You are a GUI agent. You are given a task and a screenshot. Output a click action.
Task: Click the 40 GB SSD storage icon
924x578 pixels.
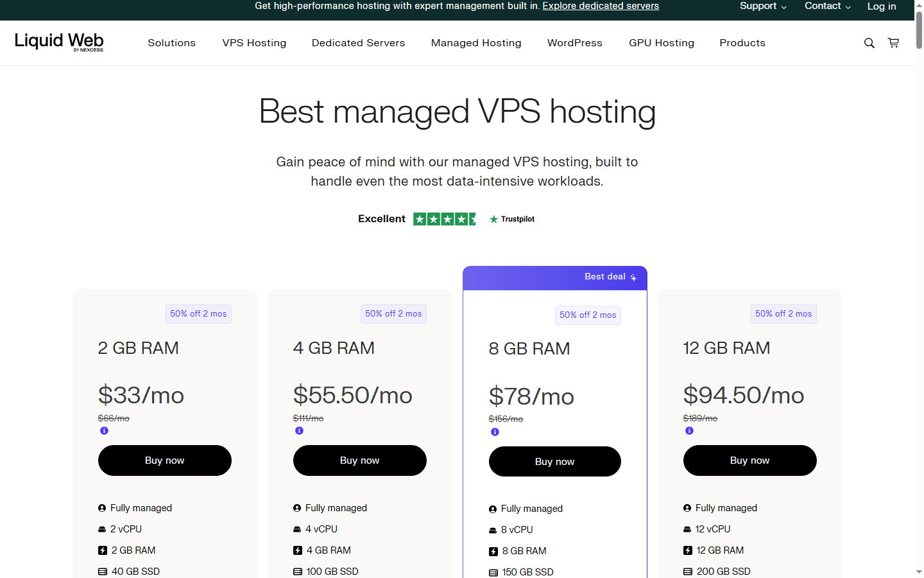pos(103,572)
